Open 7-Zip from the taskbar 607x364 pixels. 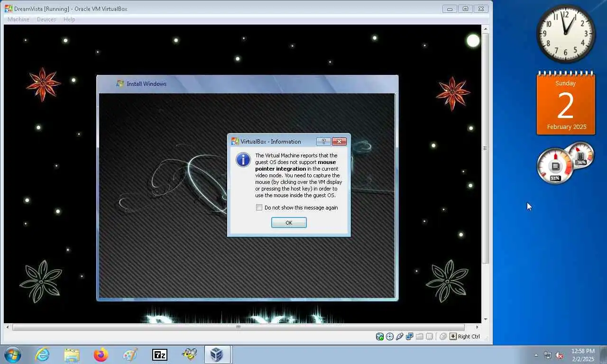click(159, 355)
